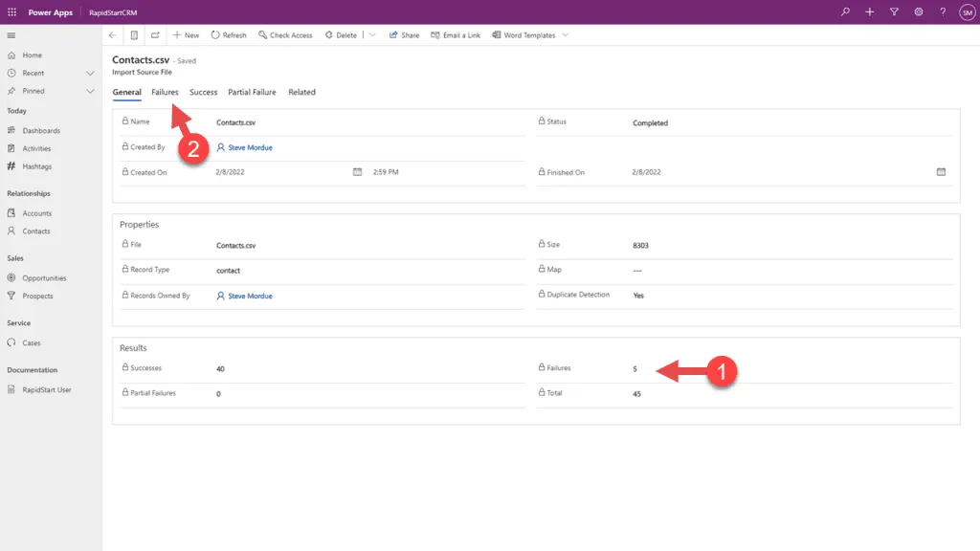This screenshot has height=551, width=980.
Task: Click the SM user avatar icon
Action: pyautogui.click(x=967, y=11)
